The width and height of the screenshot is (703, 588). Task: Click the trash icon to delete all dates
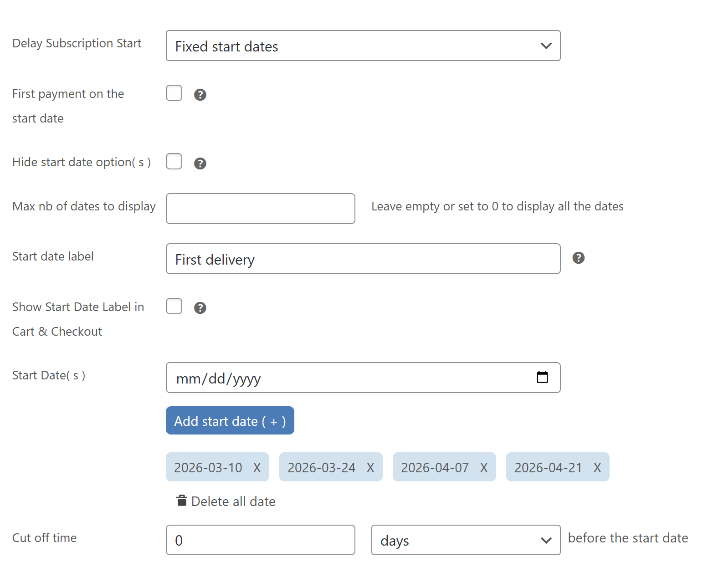tap(182, 501)
